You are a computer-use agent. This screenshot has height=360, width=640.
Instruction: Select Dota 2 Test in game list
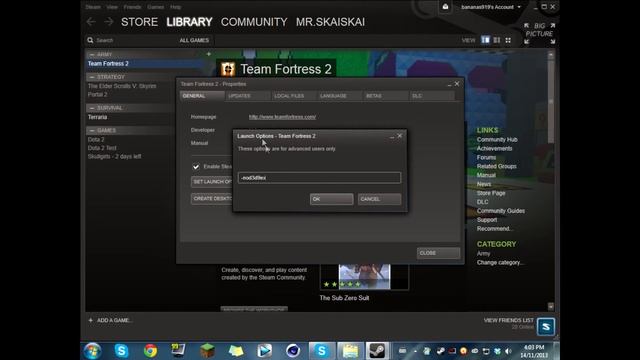[102, 148]
